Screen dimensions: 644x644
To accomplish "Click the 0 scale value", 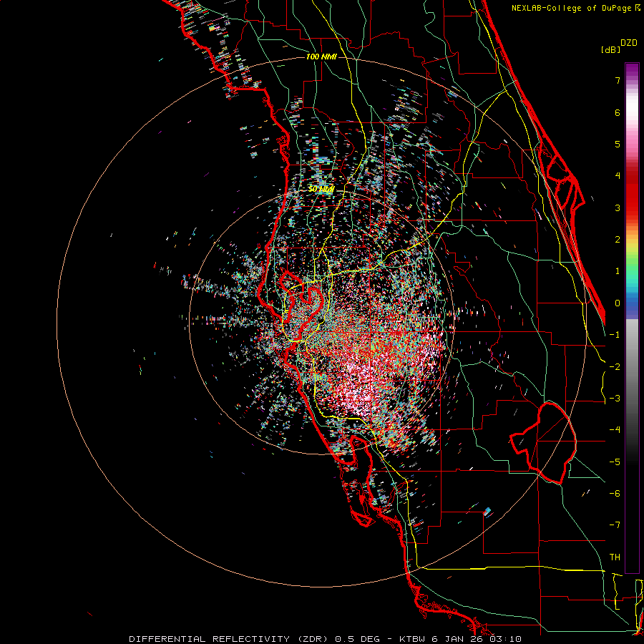I will click(x=618, y=303).
